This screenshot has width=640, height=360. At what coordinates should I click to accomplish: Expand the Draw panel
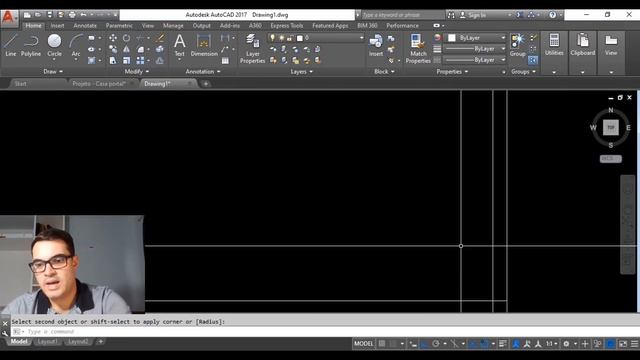coord(53,71)
